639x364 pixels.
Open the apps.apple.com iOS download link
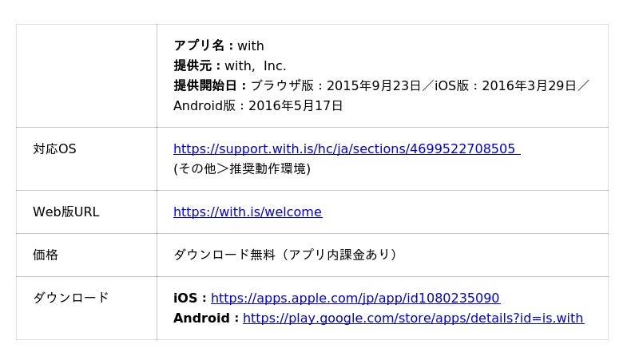pos(355,298)
